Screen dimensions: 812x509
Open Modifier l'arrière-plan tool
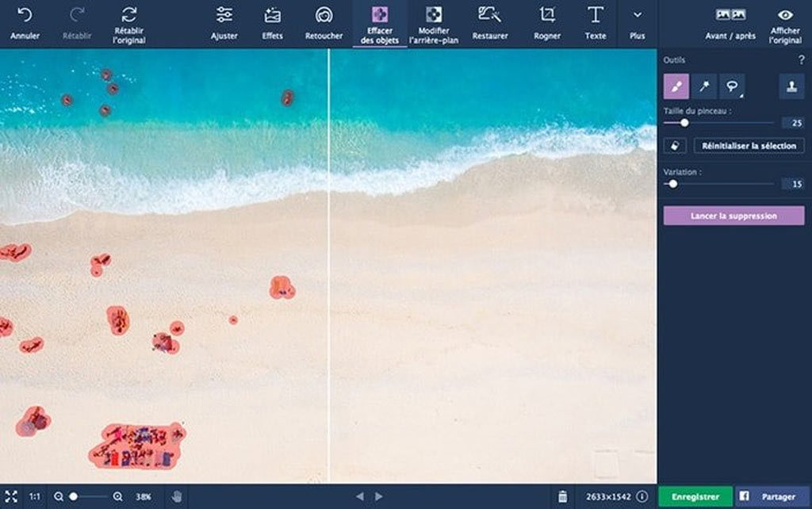coord(434,25)
